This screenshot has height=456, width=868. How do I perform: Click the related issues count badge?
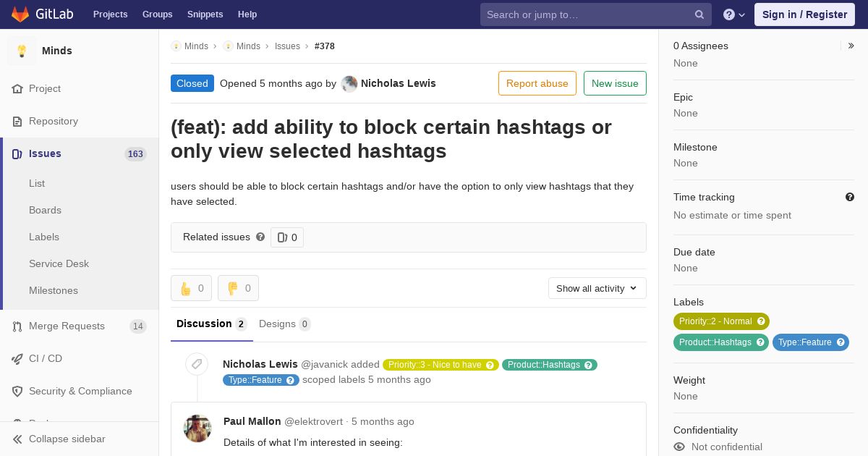pyautogui.click(x=287, y=237)
